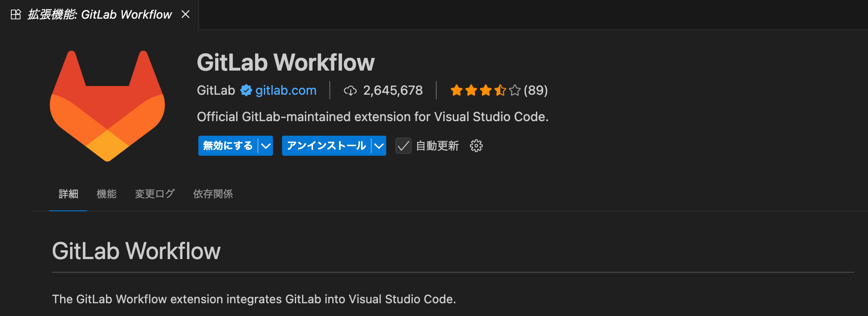Click the 自動更新 label text
Image resolution: width=868 pixels, height=316 pixels.
(437, 146)
